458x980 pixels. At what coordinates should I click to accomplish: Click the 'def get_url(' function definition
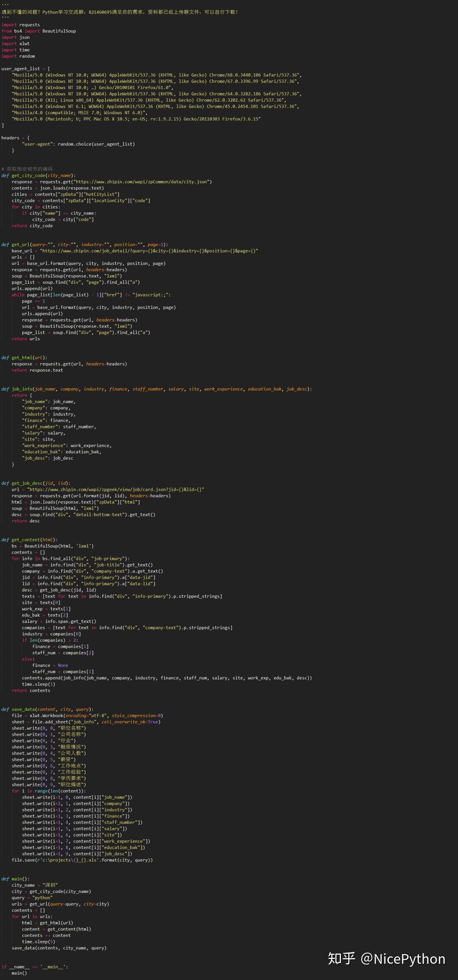[x=85, y=245]
